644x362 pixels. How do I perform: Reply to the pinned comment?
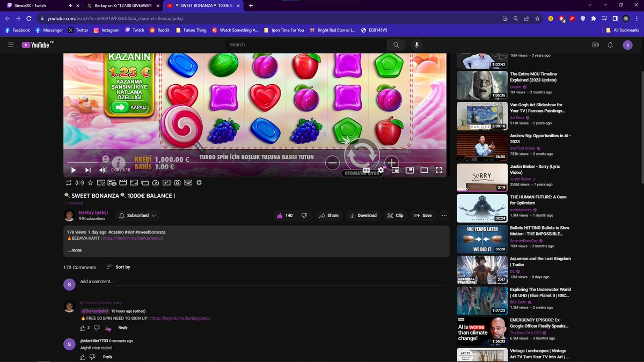tap(123, 328)
